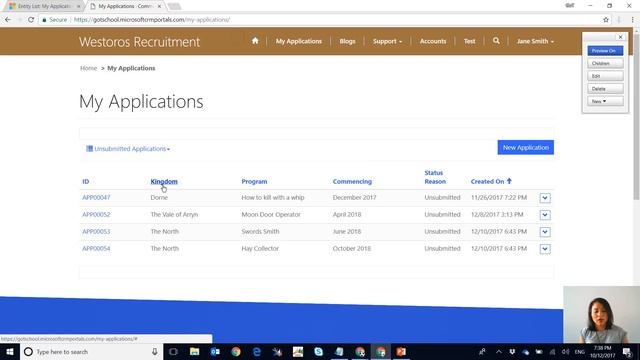Open the Unsubmitted Applications view dropdown

tap(128, 149)
